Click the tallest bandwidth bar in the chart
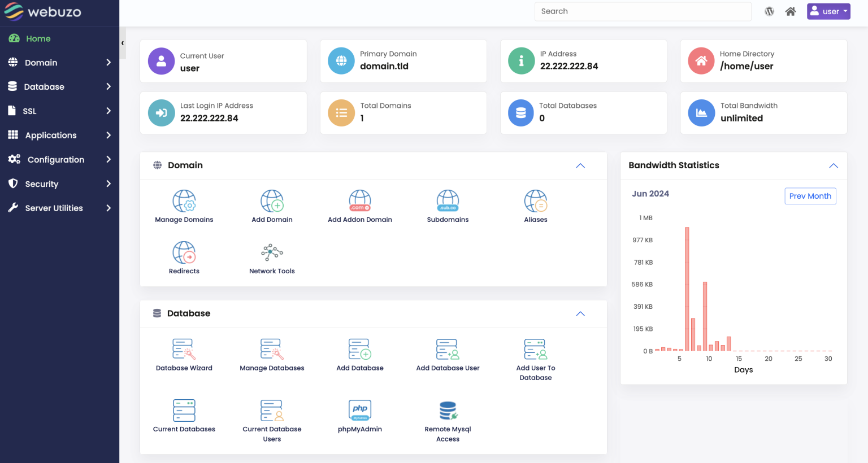868x463 pixels. pyautogui.click(x=687, y=288)
